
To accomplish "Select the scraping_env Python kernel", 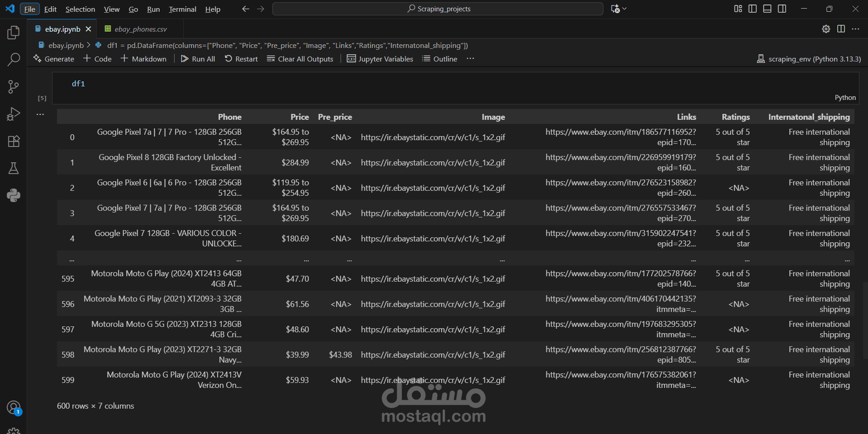I will [809, 59].
